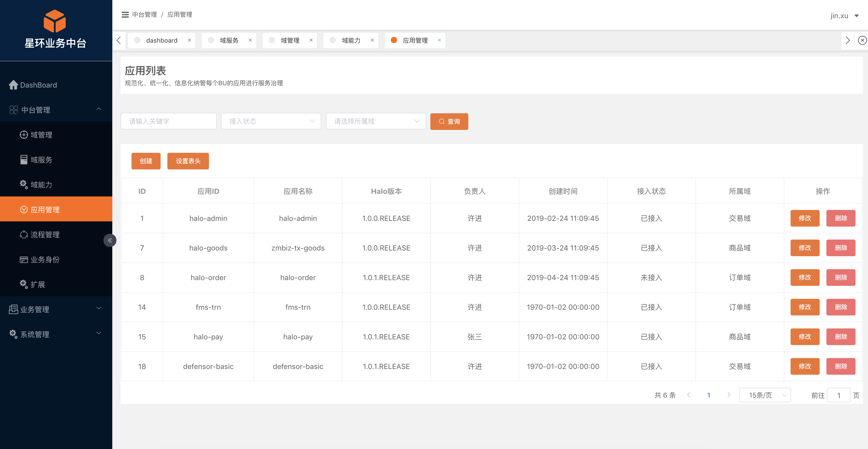Screen dimensions: 868x449
Task: Click 2019-04-24 11:09:45 timestamp cell
Action: tap(563, 278)
